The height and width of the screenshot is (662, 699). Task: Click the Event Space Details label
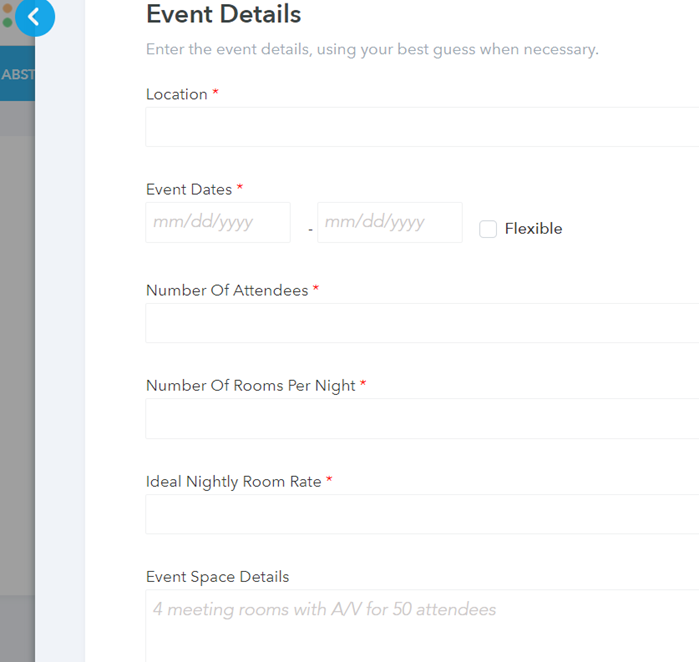click(x=217, y=577)
